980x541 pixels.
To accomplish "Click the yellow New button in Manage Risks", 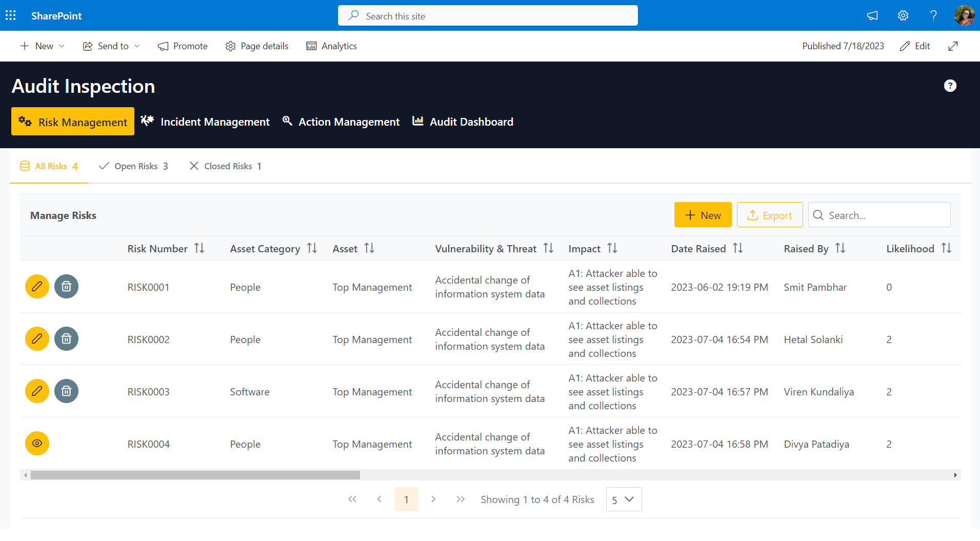I will (x=703, y=215).
